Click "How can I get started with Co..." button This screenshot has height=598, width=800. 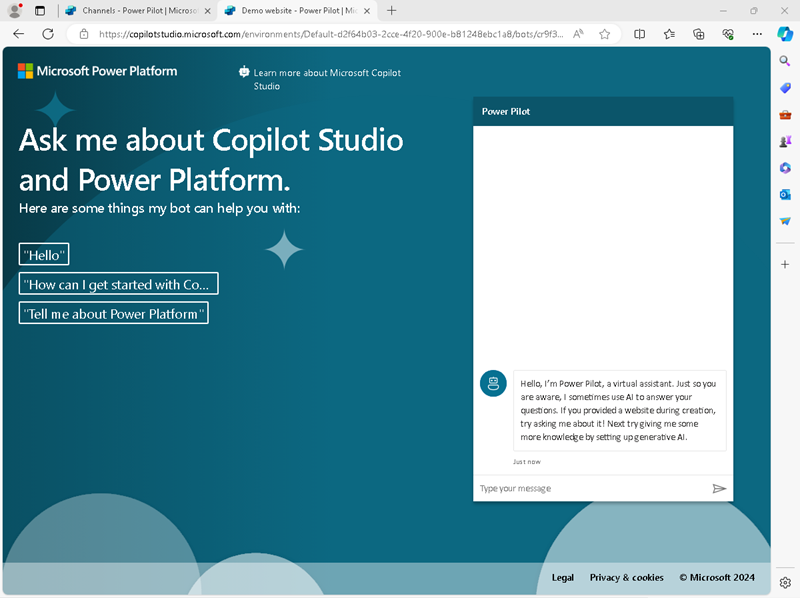point(118,284)
